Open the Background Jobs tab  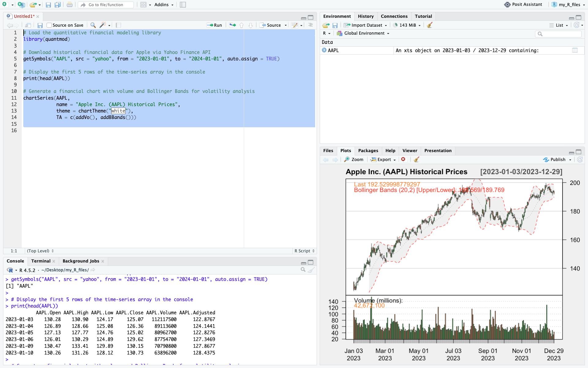pos(81,261)
